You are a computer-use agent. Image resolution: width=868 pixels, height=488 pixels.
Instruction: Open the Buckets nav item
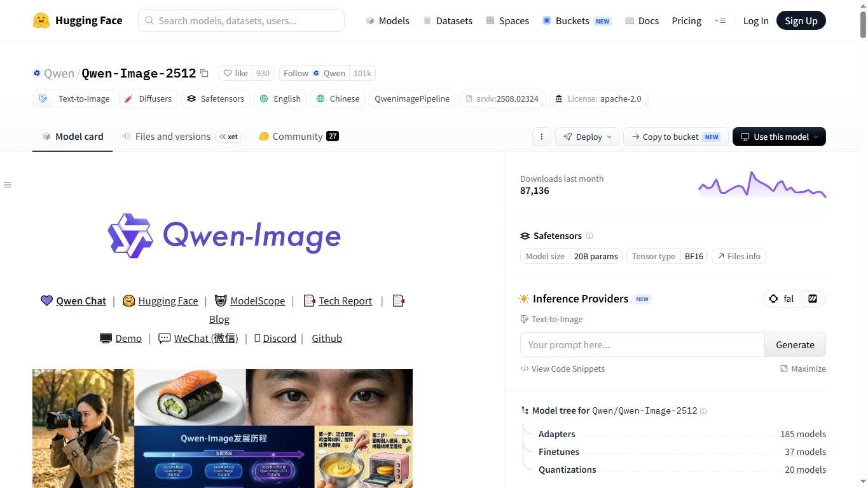coord(576,20)
